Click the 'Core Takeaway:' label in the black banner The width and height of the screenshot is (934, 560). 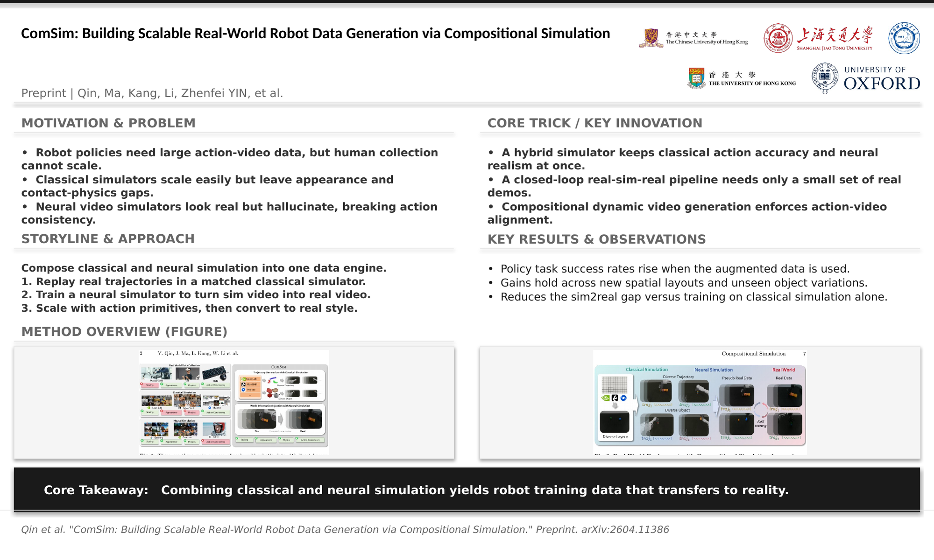point(96,490)
